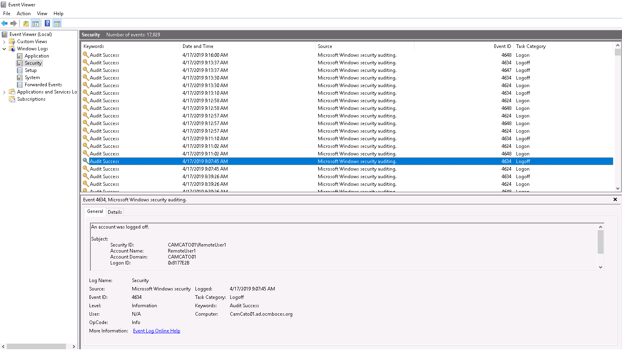Click the Forwarded Events log icon

click(20, 85)
